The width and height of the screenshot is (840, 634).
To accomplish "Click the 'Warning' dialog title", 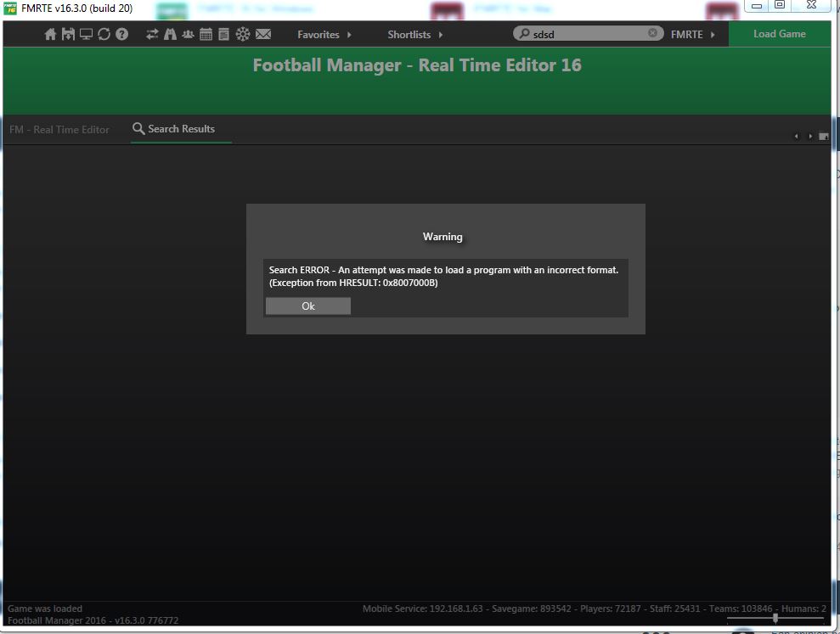I will click(443, 237).
